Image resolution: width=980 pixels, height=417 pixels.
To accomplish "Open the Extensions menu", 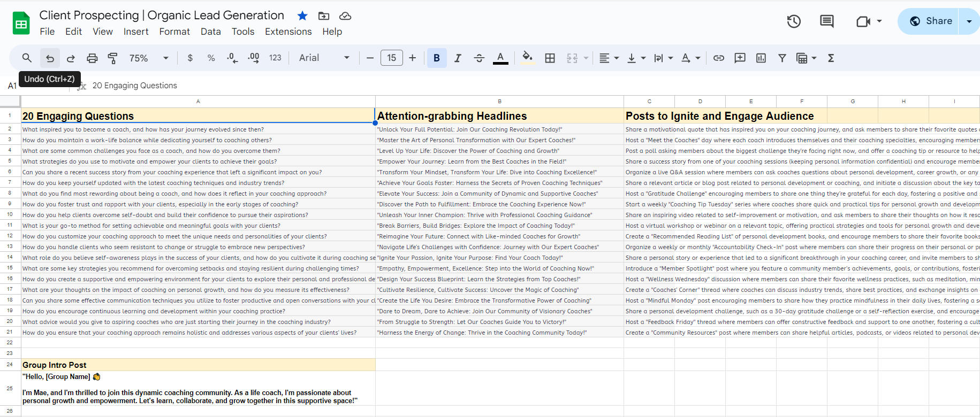I will click(288, 32).
